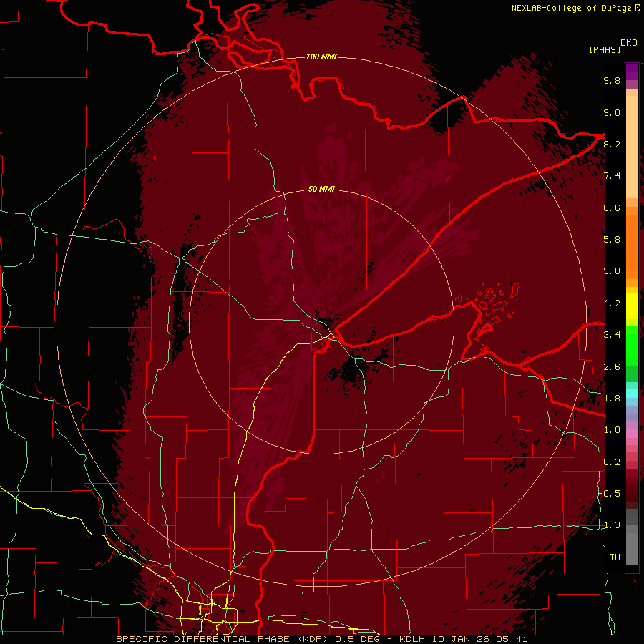Click the -1.3 scale value
Image resolution: width=644 pixels, height=644 pixels.
pos(610,525)
